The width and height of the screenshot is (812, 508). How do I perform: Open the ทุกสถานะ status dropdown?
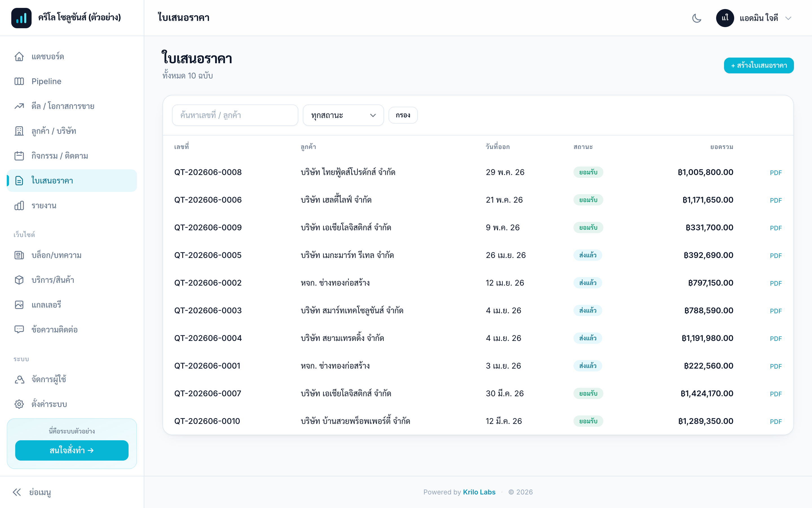[x=343, y=115]
